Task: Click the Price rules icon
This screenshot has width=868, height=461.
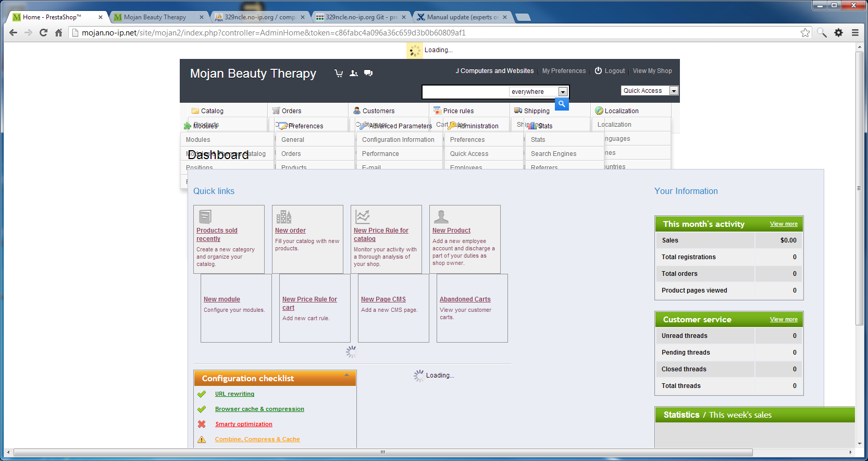Action: [438, 111]
